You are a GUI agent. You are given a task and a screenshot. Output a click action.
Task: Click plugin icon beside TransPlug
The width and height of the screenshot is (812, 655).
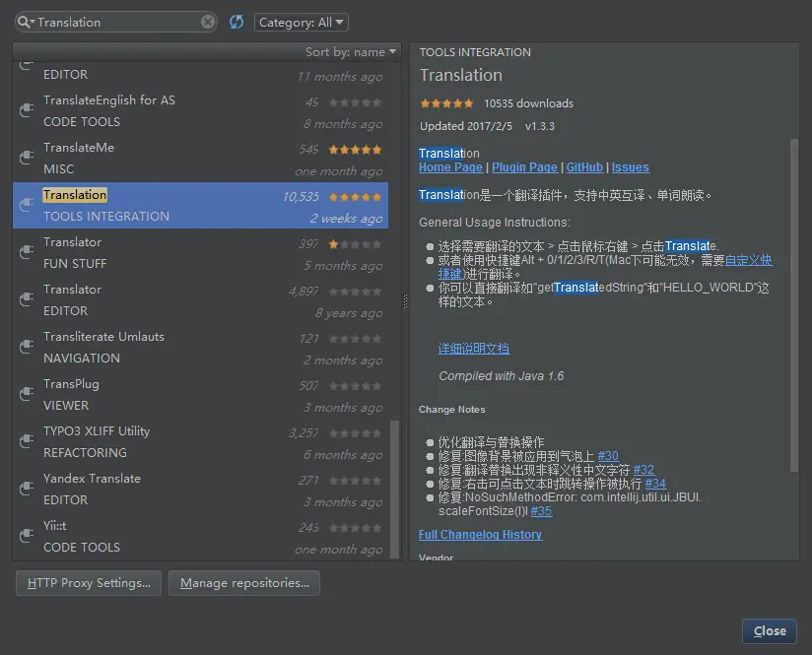[26, 394]
